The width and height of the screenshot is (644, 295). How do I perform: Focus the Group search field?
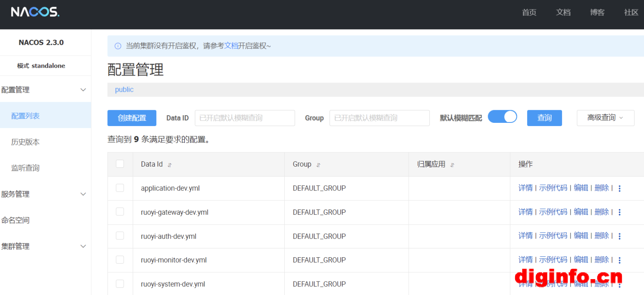pos(380,118)
